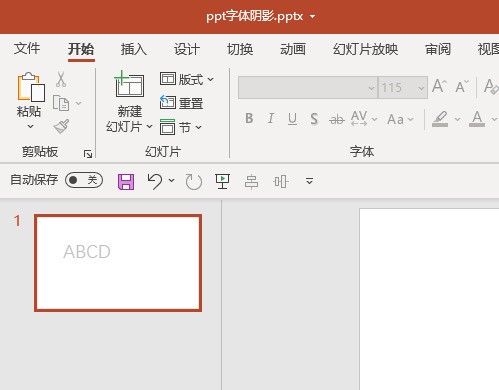This screenshot has width=499, height=390.
Task: Click the Redo circular arrow icon
Action: (194, 182)
